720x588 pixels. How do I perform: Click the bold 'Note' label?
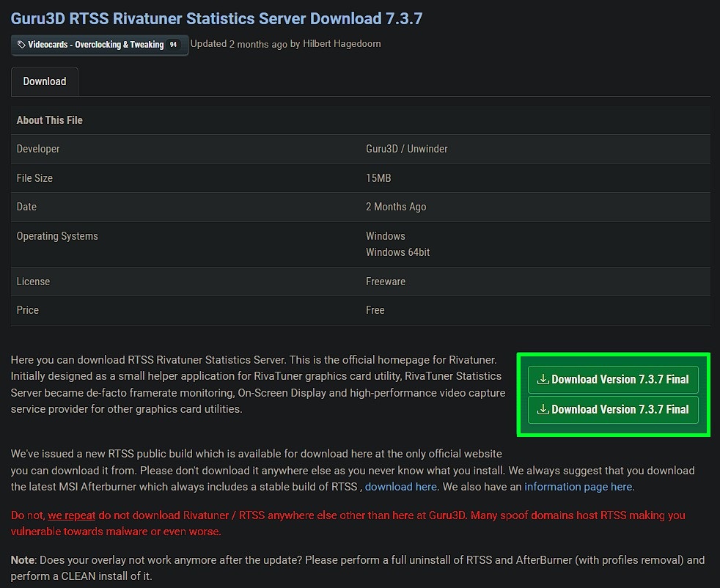(23, 560)
